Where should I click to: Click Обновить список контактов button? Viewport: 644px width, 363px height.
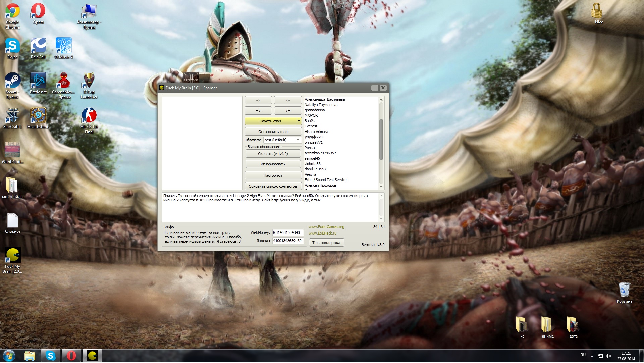pyautogui.click(x=273, y=186)
